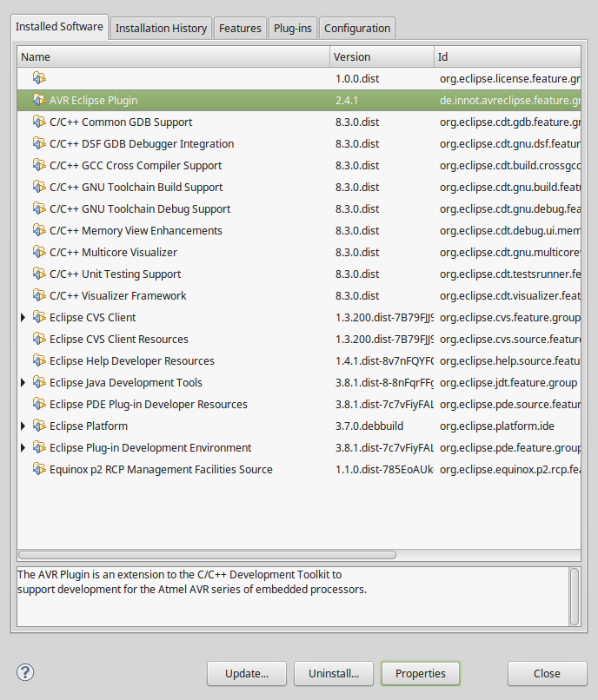Screen dimensions: 598x700
Task: Click icon of C/C++ Multicore Visualizer
Action: pyautogui.click(x=39, y=252)
